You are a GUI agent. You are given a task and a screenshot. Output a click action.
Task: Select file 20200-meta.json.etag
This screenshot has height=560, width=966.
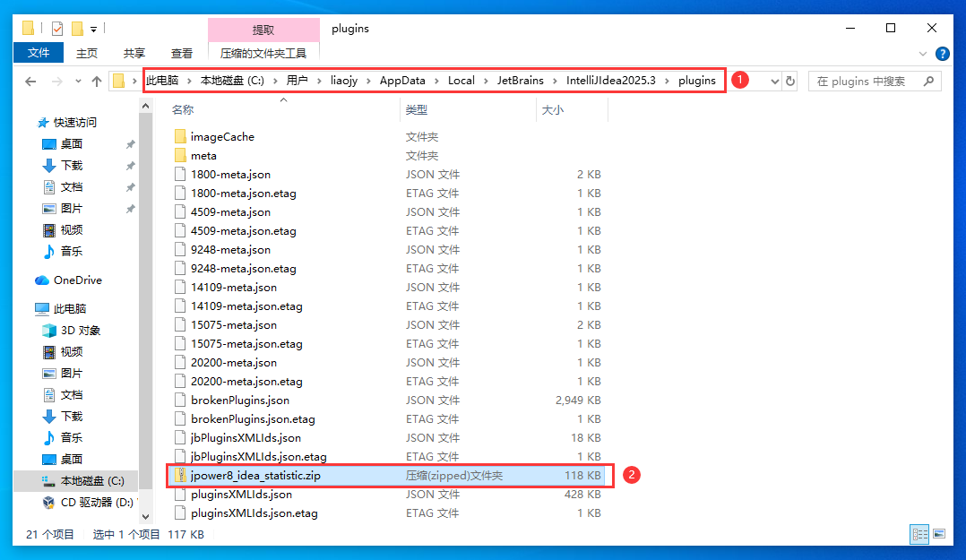tap(246, 382)
